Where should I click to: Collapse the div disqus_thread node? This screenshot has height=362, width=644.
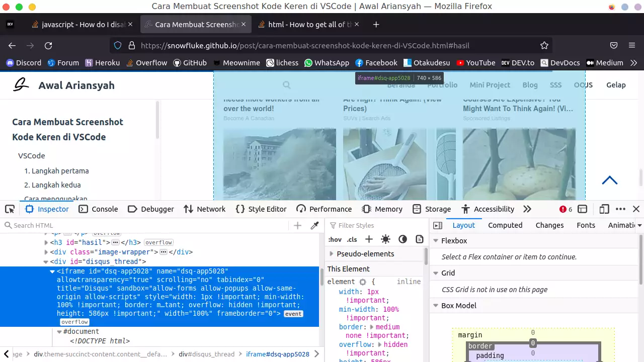point(46,261)
